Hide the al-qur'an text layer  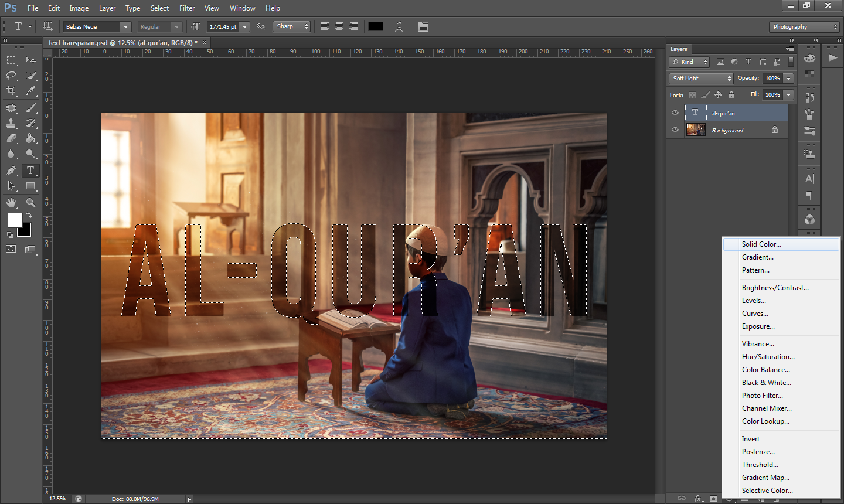pos(675,113)
